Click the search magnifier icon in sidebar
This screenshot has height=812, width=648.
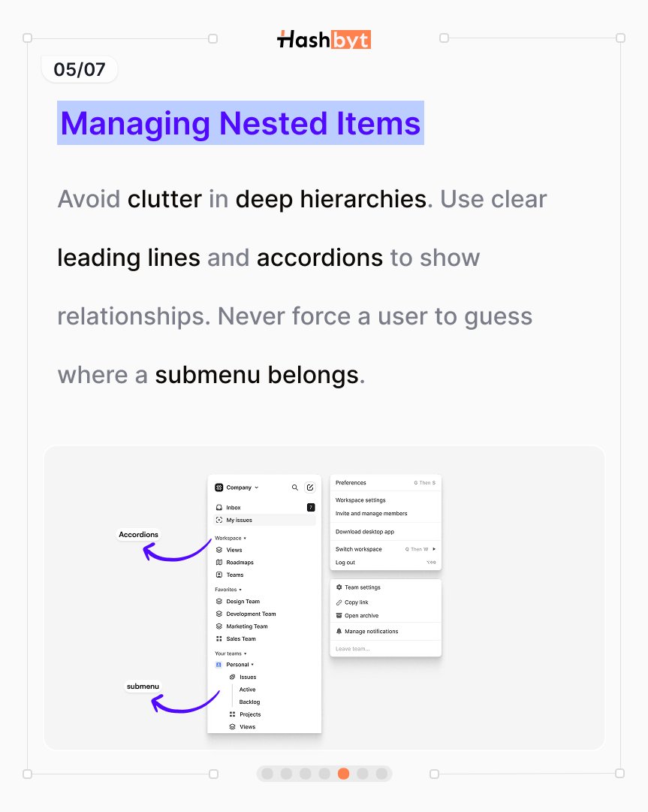[294, 488]
